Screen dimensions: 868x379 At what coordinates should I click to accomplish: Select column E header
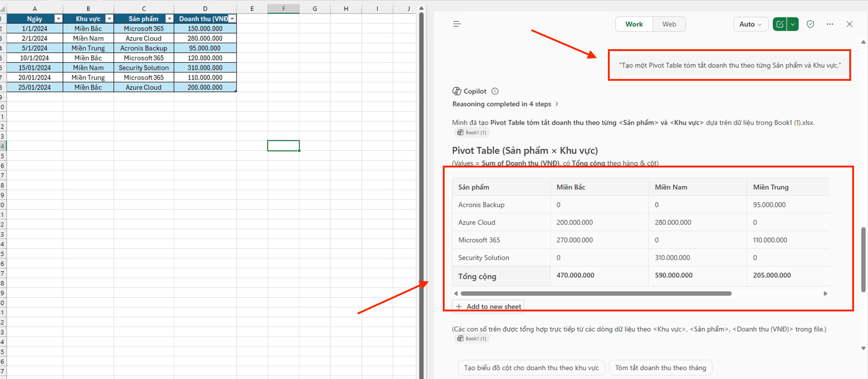[252, 9]
